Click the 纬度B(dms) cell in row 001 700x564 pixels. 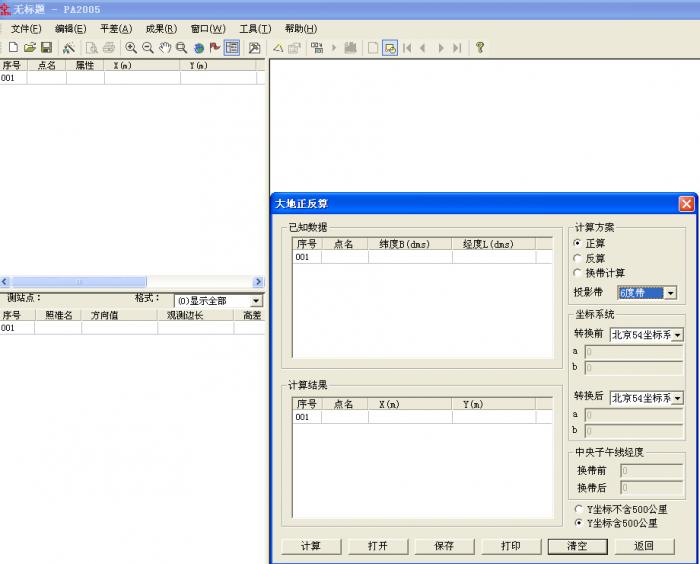coord(410,257)
